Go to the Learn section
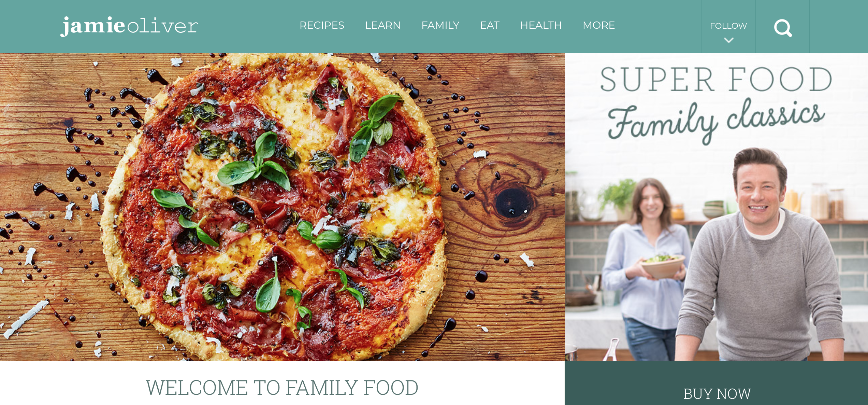The height and width of the screenshot is (405, 868). point(382,25)
